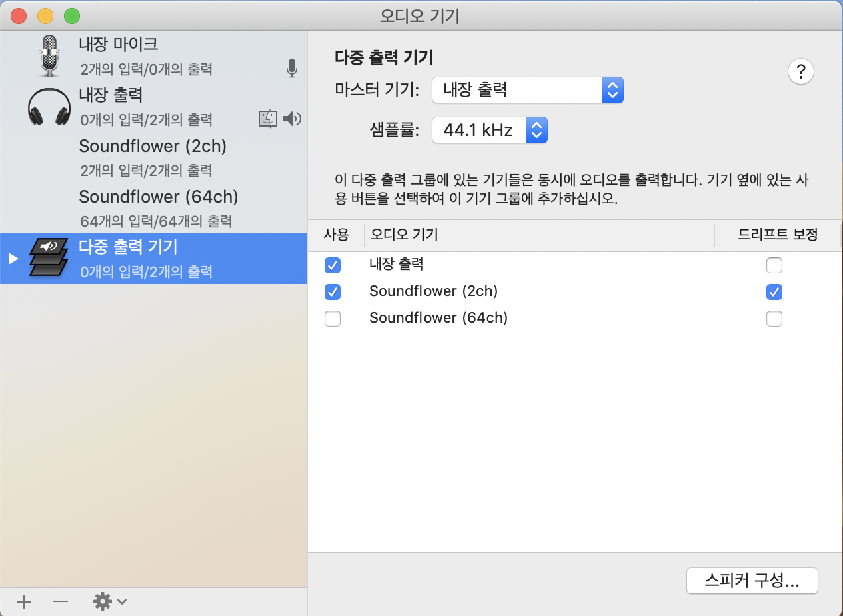This screenshot has height=616, width=843.
Task: Open help with the question mark button
Action: click(x=801, y=71)
